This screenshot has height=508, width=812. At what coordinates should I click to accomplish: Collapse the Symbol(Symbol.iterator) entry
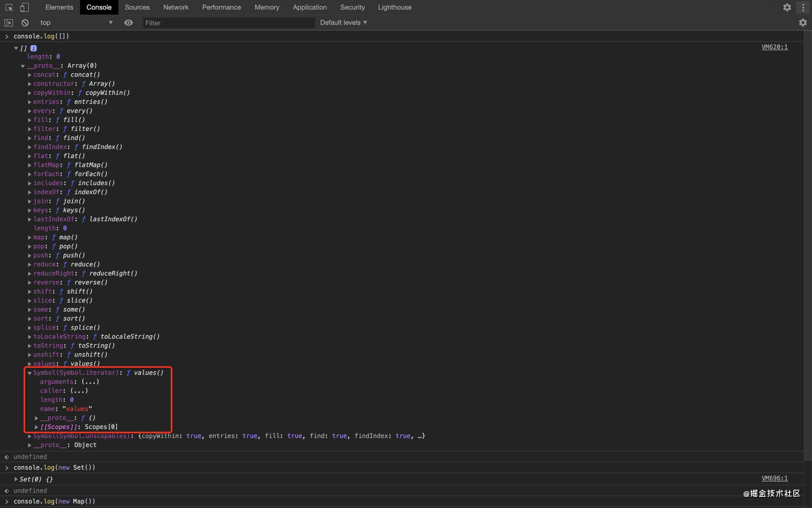(30, 373)
